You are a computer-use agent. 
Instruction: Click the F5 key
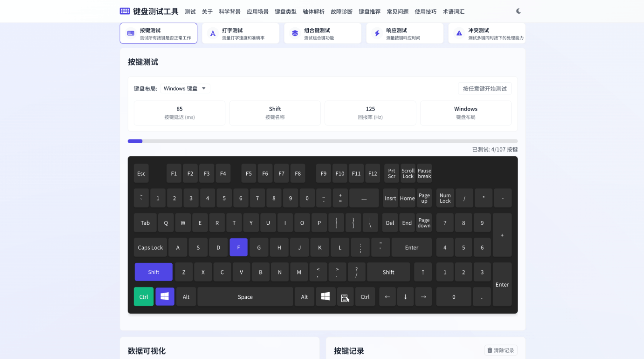click(x=249, y=173)
